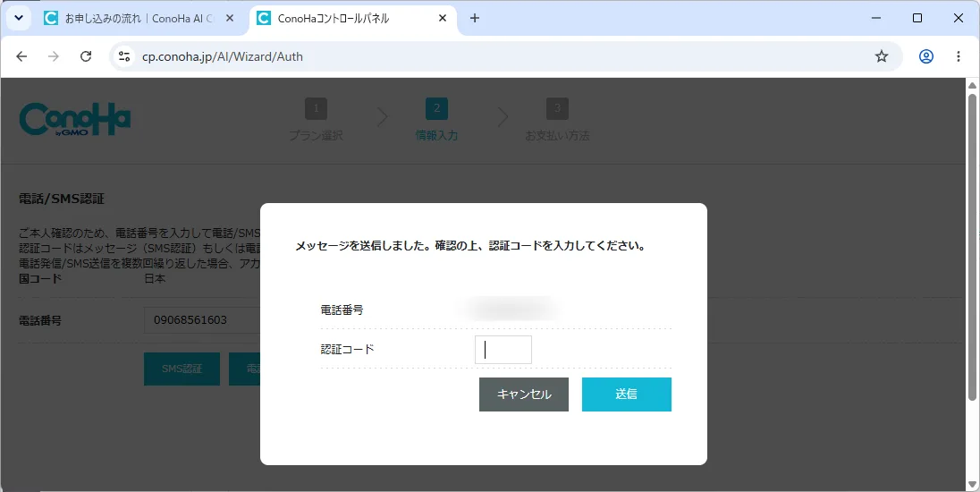This screenshot has width=980, height=492.
Task: Minimize the browser window
Action: (876, 18)
